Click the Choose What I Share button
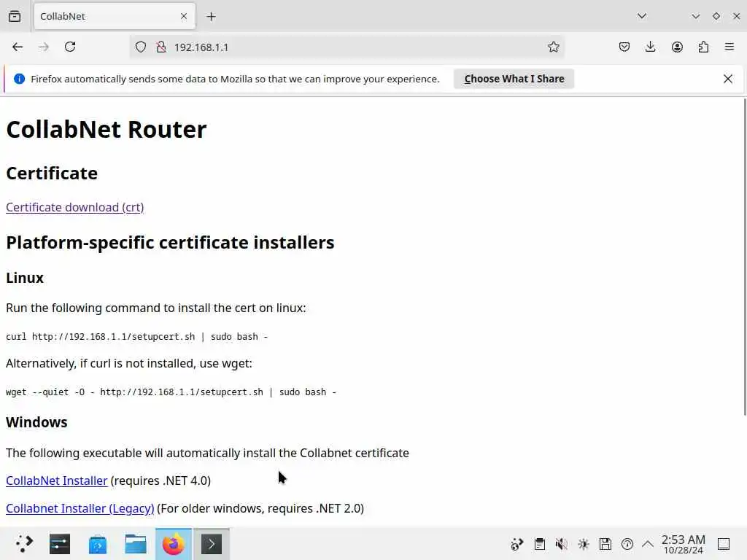Viewport: 747px width, 560px height. click(x=514, y=79)
